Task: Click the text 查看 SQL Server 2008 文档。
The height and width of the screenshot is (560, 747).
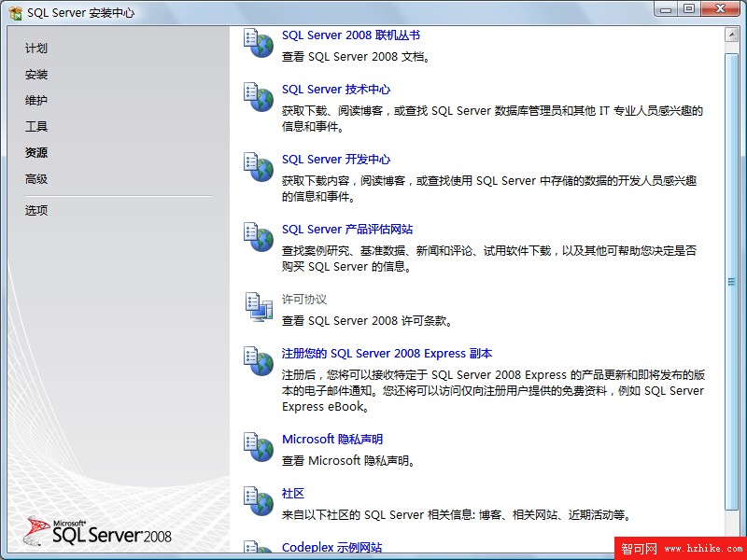Action: [357, 57]
